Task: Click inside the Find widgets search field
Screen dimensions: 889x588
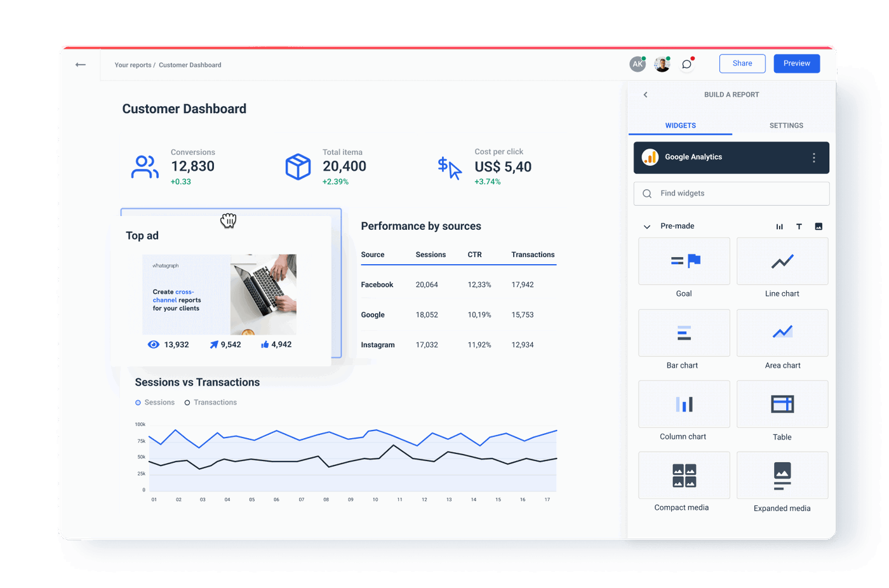Action: [730, 193]
